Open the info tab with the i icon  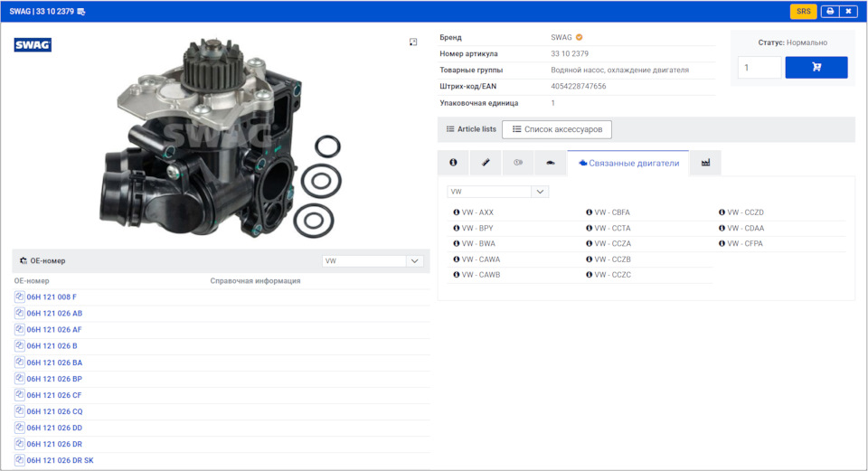click(453, 163)
